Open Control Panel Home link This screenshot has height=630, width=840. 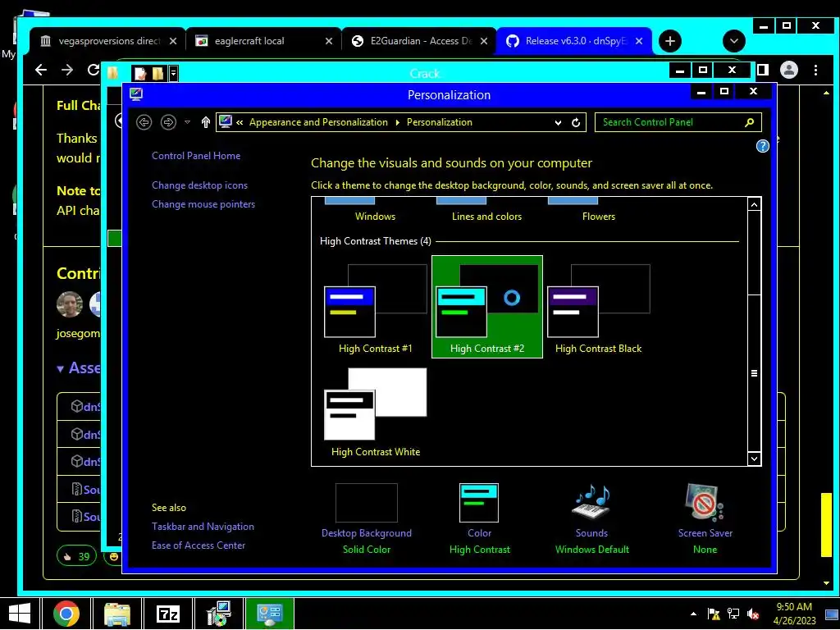196,156
